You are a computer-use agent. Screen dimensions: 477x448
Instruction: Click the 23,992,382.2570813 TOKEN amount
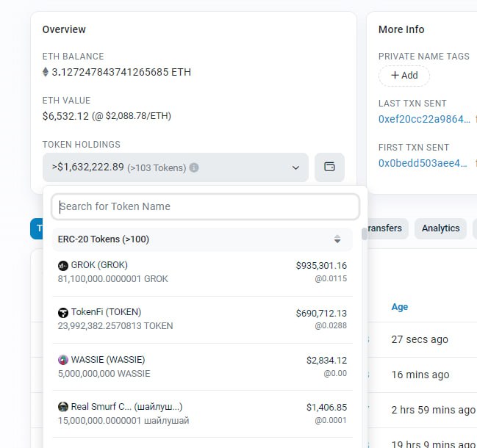tap(115, 326)
